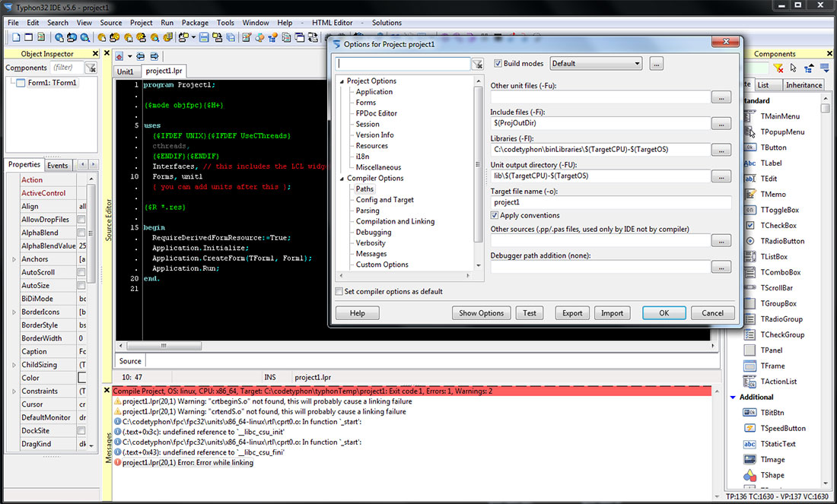Clear the Options dialog search filter icon

[x=477, y=64]
